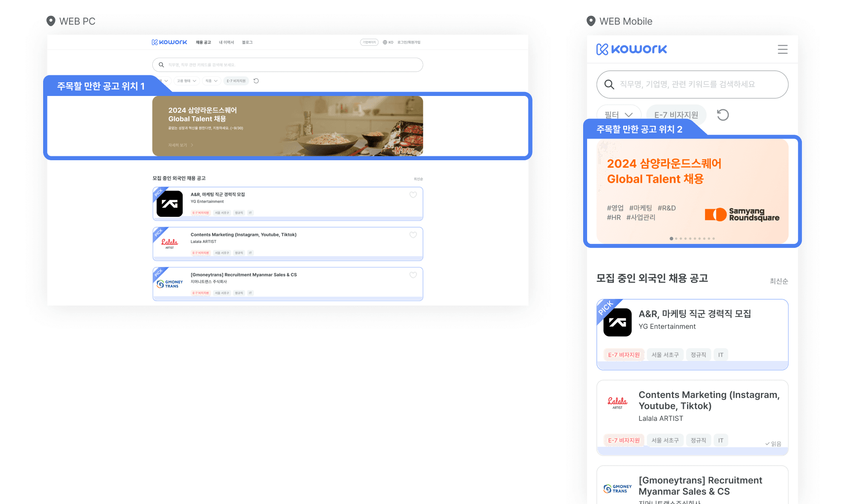Click 읽음 read marker on mobile Lalala card
This screenshot has height=504, width=845.
tap(773, 444)
